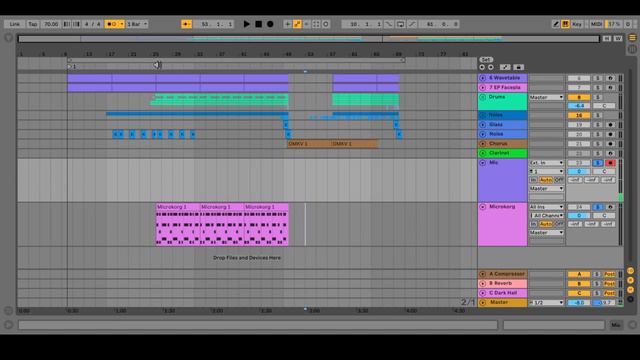Unfold the Glass track
The width and height of the screenshot is (640, 360).
482,124
